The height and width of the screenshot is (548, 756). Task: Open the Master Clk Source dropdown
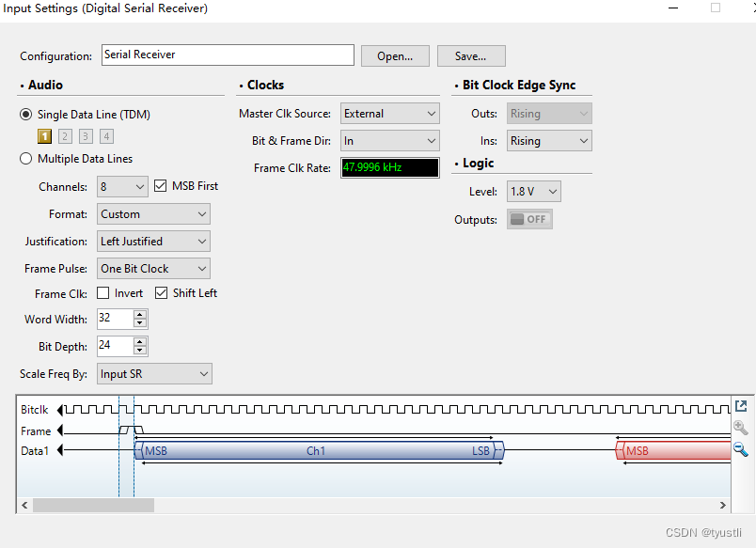point(389,113)
